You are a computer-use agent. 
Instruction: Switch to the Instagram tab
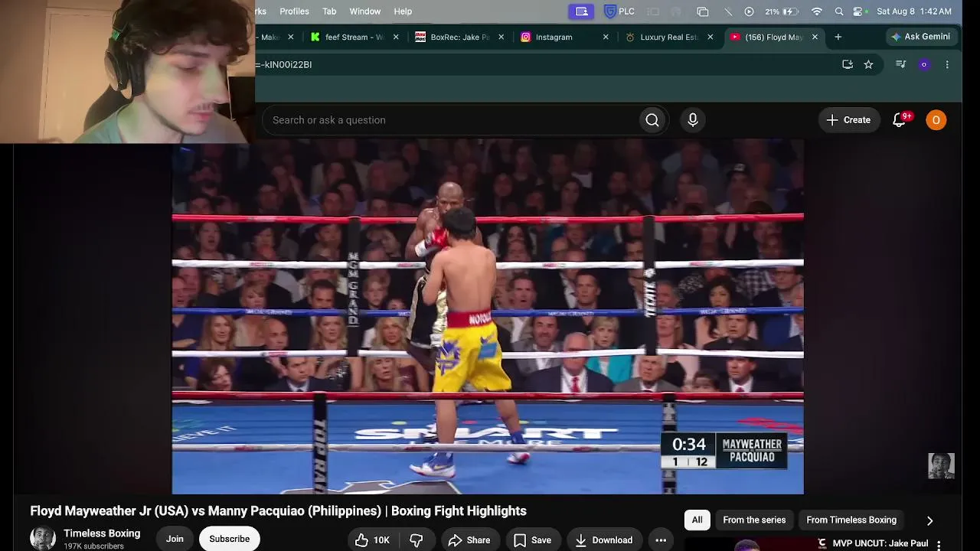[x=565, y=37]
